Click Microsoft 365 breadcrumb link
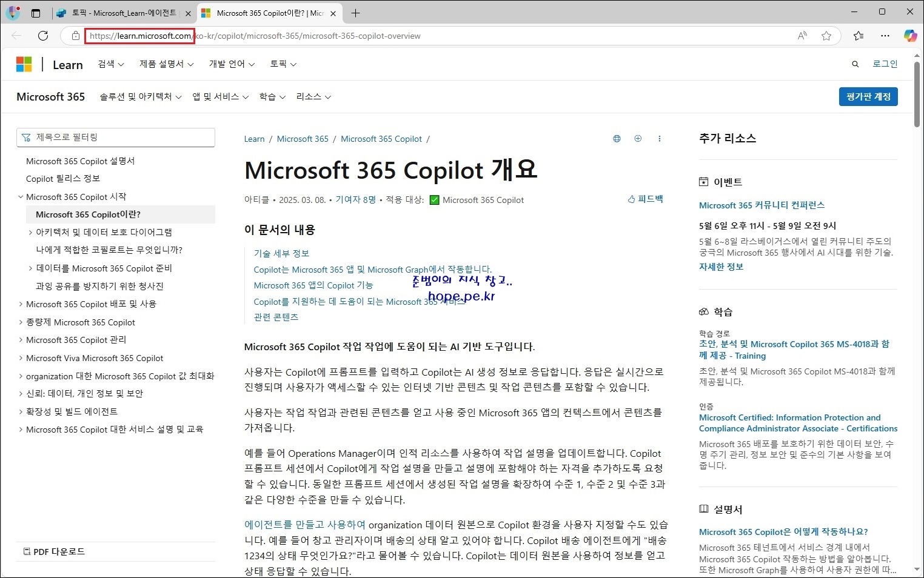Screen dimensions: 924x578 tap(303, 139)
